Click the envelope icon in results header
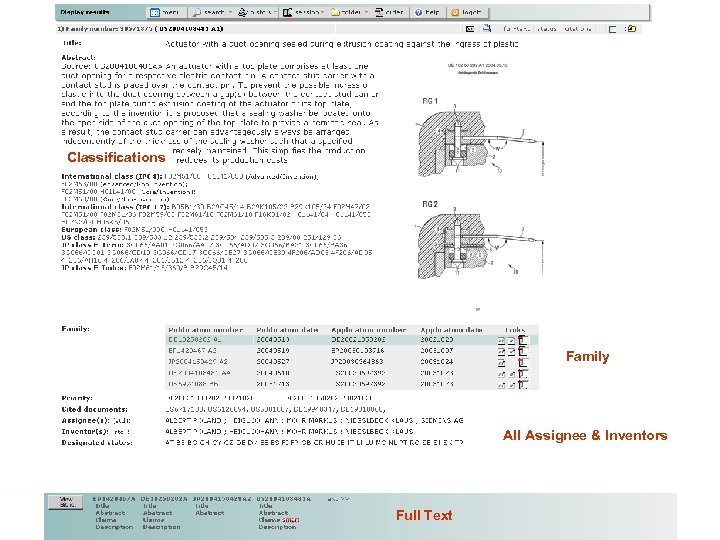The image size is (720, 540). [x=470, y=28]
